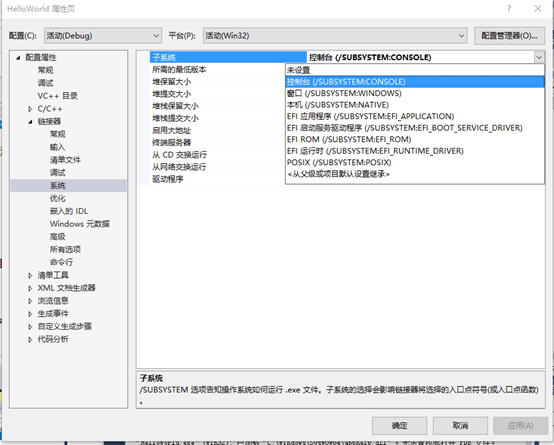Screen dimensions: 554x445
Task: Collapse the 配置属性 tree node
Action: (x=18, y=58)
